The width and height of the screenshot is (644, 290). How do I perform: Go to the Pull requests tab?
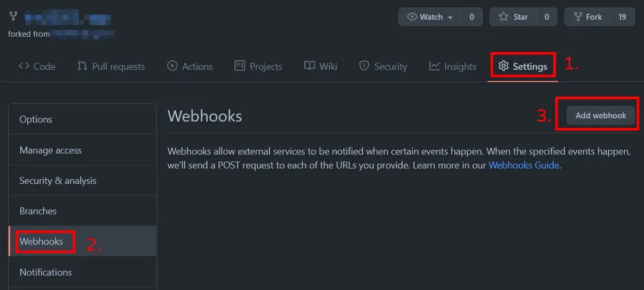tap(111, 66)
